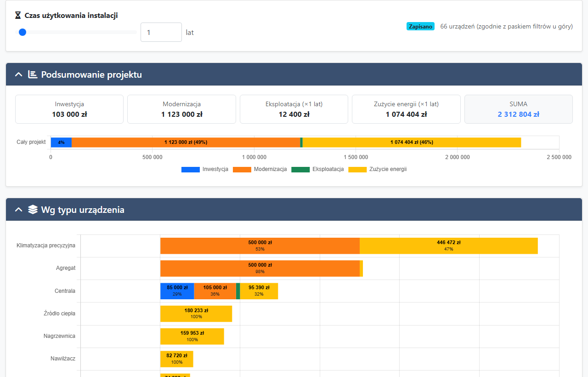
Task: Click the blue 4% segment in Cały projekt bar
Action: pos(61,143)
